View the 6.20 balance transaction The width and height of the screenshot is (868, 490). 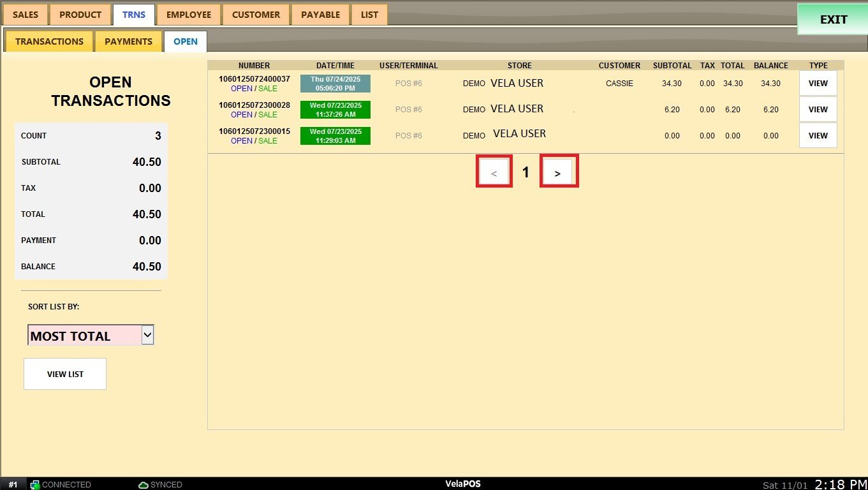click(x=818, y=110)
